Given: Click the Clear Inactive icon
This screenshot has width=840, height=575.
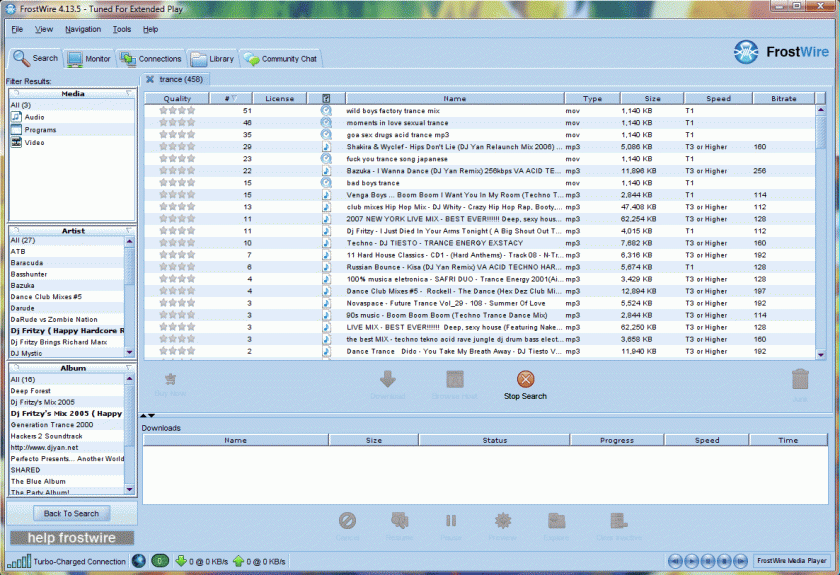Looking at the screenshot, I should [619, 520].
